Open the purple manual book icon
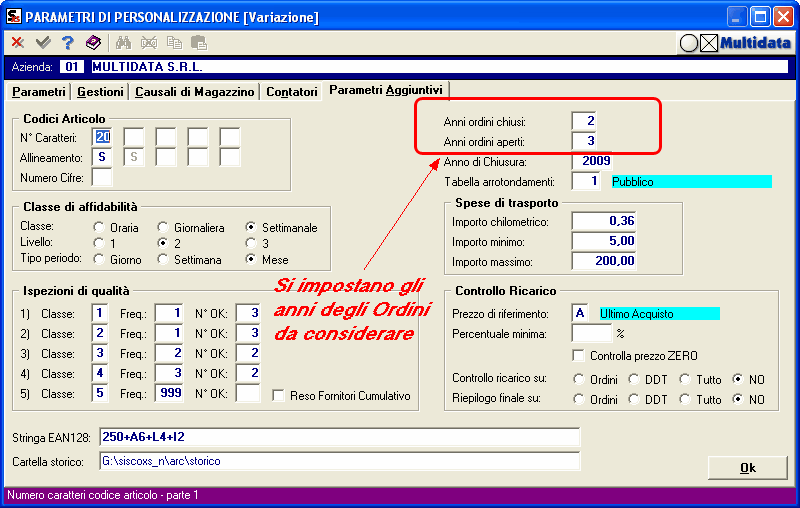Viewport: 800px width, 508px height. pos(93,43)
